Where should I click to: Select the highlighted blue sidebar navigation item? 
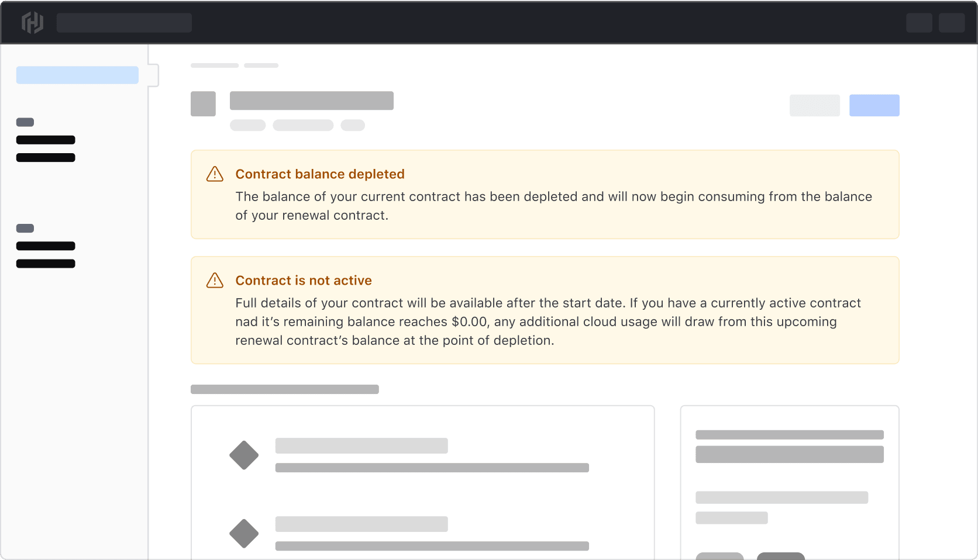click(x=77, y=75)
